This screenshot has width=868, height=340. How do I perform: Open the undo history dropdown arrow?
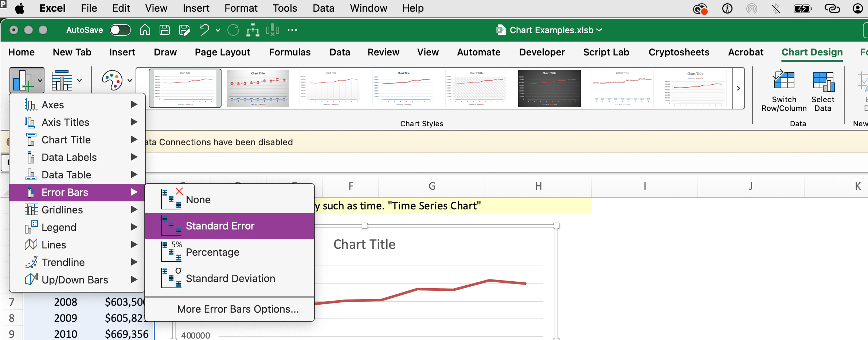pos(218,30)
